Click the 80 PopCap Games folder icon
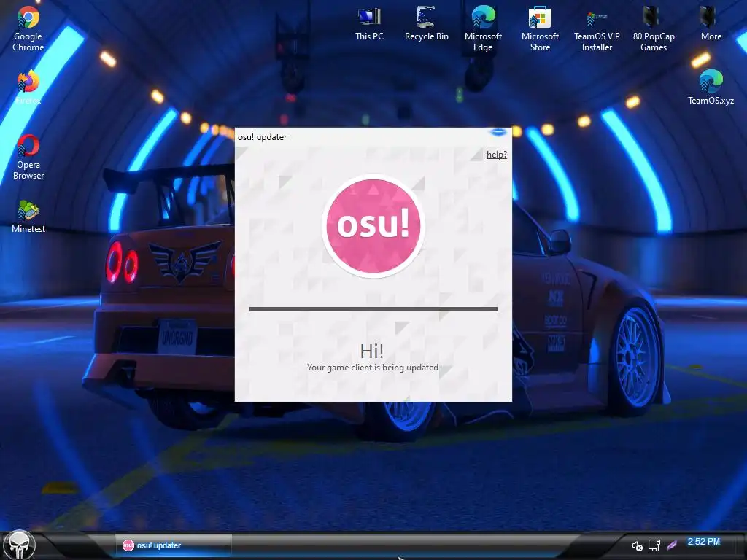 [654, 28]
